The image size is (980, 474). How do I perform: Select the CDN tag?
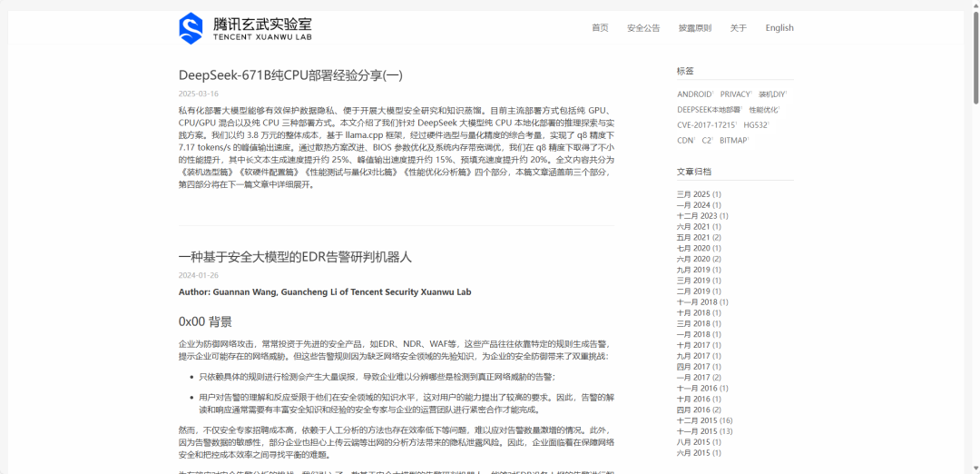[685, 141]
